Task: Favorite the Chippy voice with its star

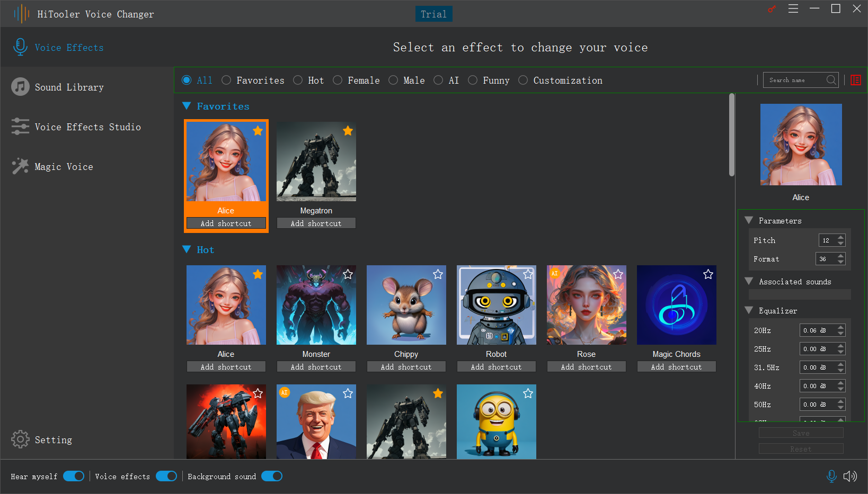Action: (438, 274)
